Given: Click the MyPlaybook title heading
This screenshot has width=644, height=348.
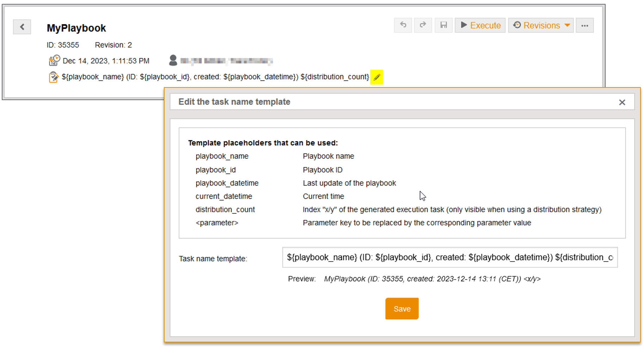Looking at the screenshot, I should (76, 28).
